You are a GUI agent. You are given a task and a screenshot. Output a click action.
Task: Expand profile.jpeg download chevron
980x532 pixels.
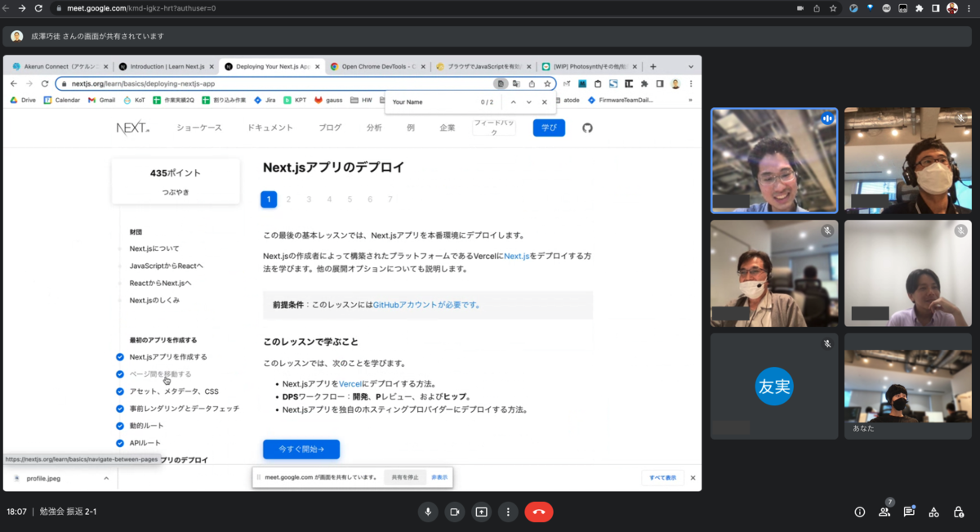click(106, 478)
